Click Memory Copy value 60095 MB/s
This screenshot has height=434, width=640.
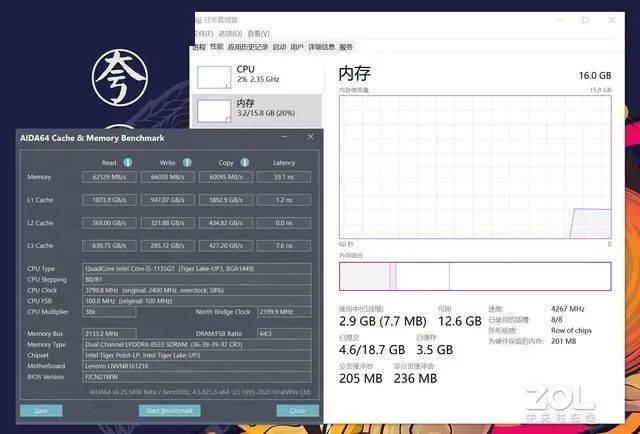click(226, 177)
